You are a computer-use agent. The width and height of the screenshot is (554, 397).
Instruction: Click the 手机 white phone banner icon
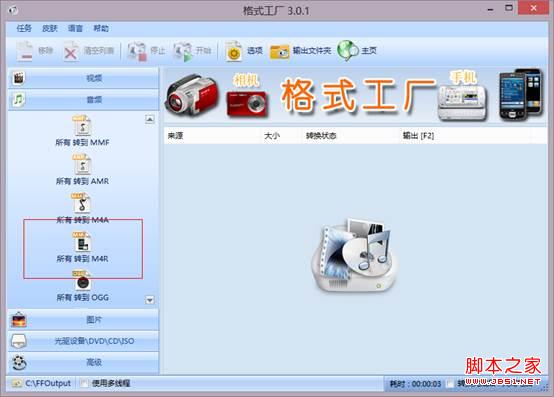point(463,102)
